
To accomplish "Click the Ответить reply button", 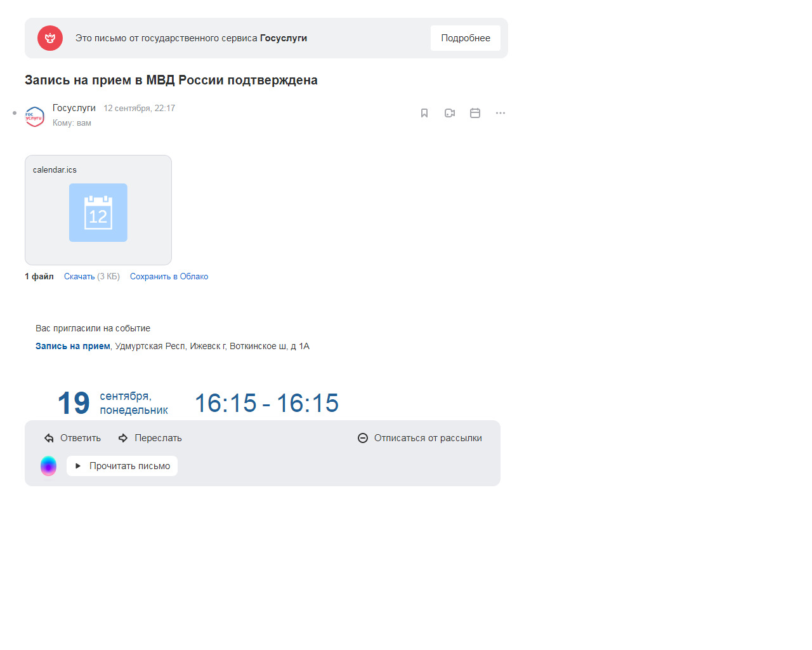I will [72, 438].
